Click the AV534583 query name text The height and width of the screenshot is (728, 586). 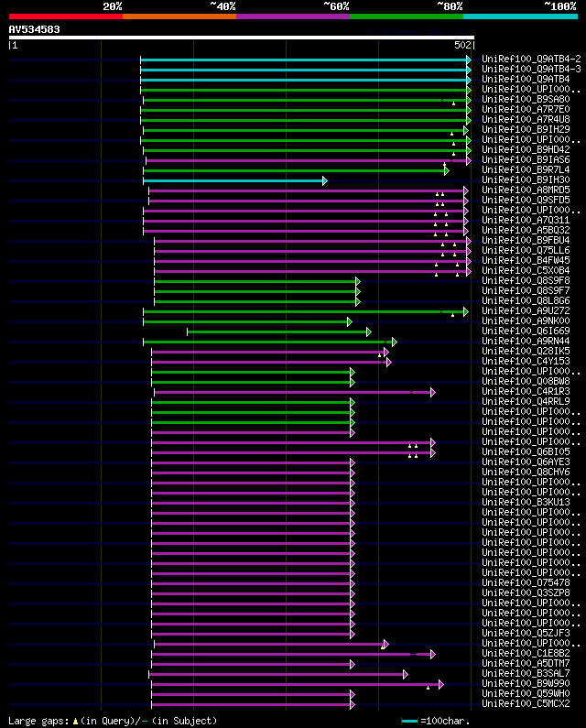[35, 29]
